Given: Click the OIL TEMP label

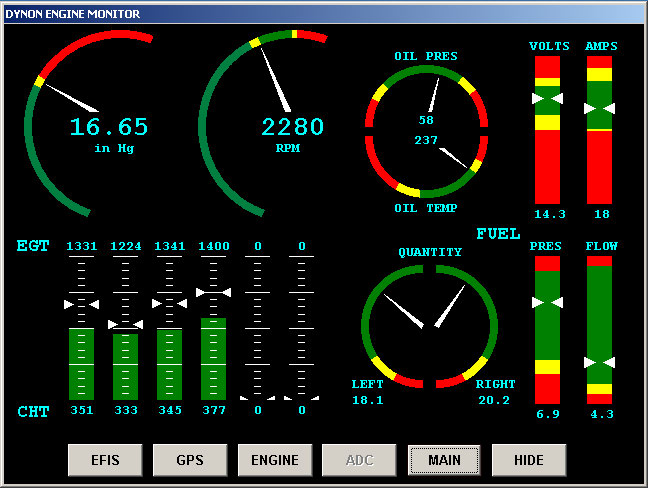Looking at the screenshot, I should (x=426, y=208).
